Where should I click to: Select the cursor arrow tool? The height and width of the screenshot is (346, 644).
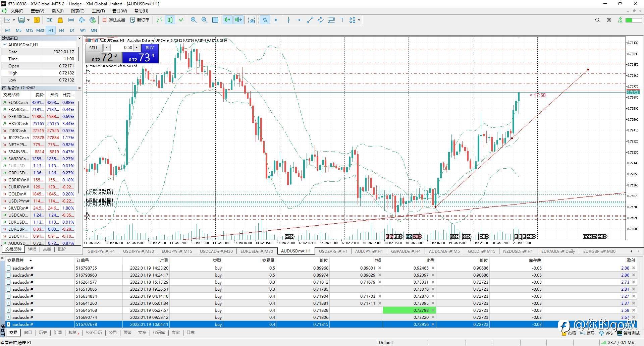click(x=265, y=20)
